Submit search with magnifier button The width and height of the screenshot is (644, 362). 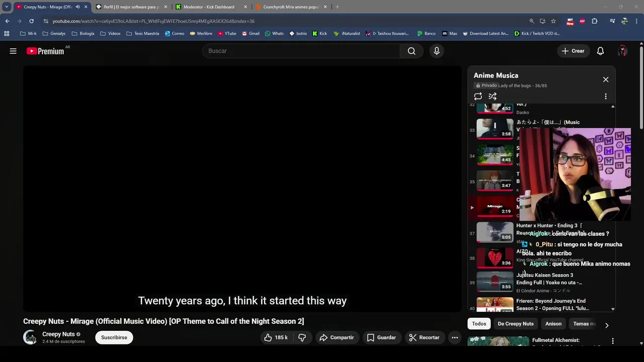[412, 51]
